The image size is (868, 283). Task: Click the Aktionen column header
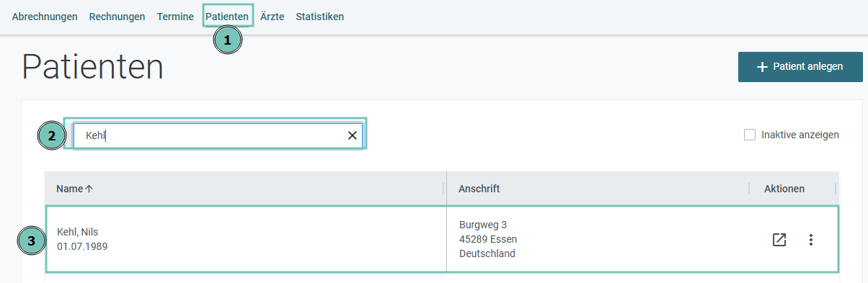click(x=784, y=189)
